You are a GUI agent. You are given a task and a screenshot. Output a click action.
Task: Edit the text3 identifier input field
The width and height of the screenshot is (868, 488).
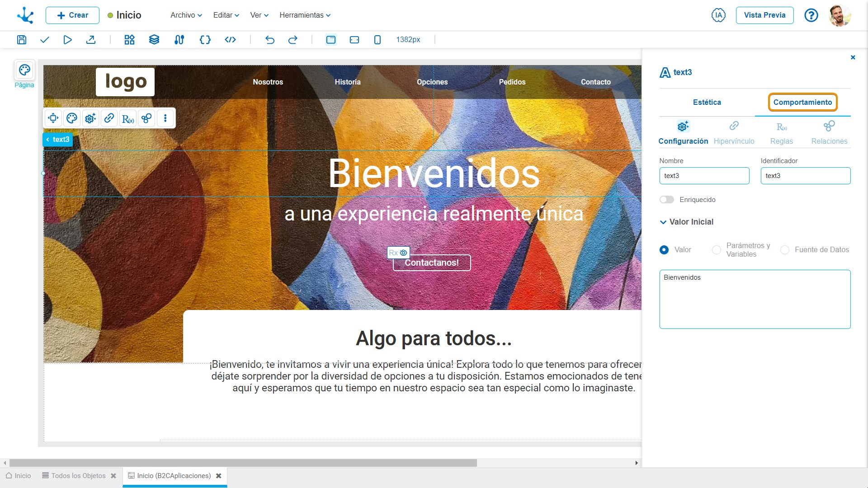click(x=806, y=175)
